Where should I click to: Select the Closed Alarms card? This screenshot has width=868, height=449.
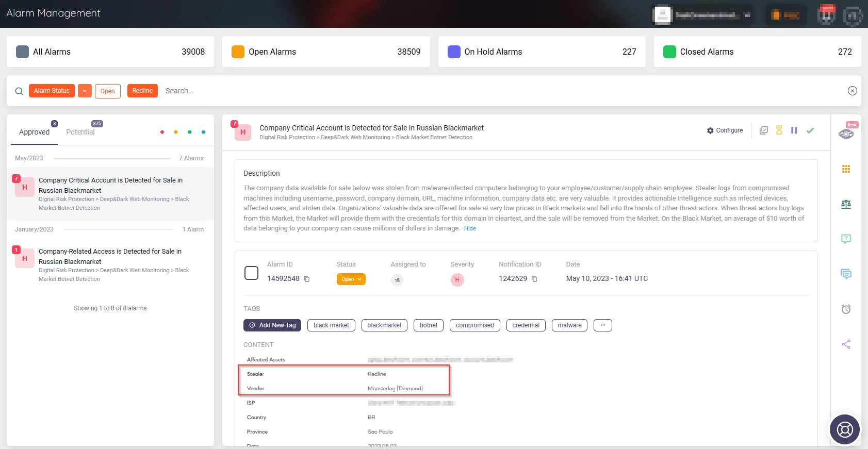pyautogui.click(x=758, y=52)
